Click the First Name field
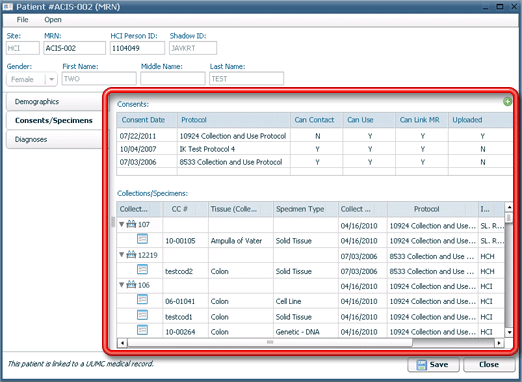Image resolution: width=522 pixels, height=382 pixels. pyautogui.click(x=99, y=79)
